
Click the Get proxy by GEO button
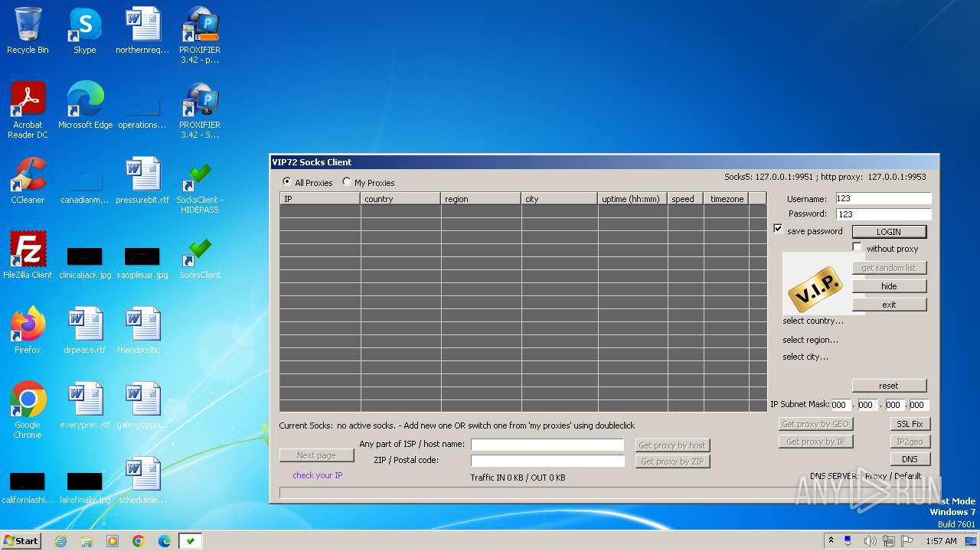[x=815, y=423]
